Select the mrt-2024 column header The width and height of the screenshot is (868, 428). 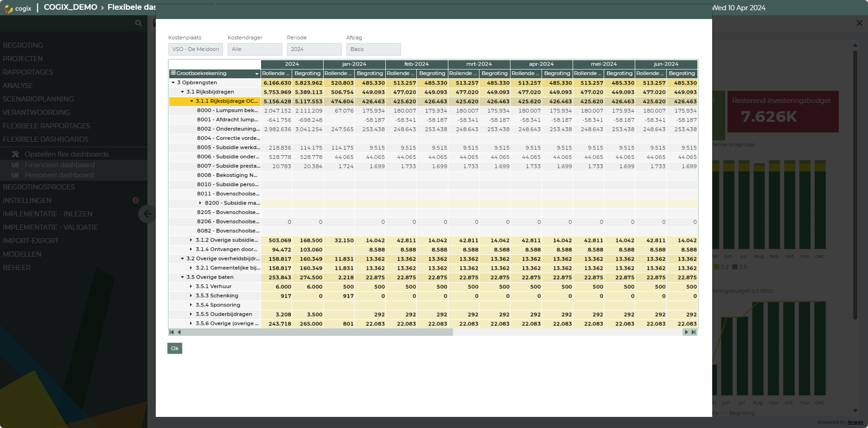(x=479, y=64)
